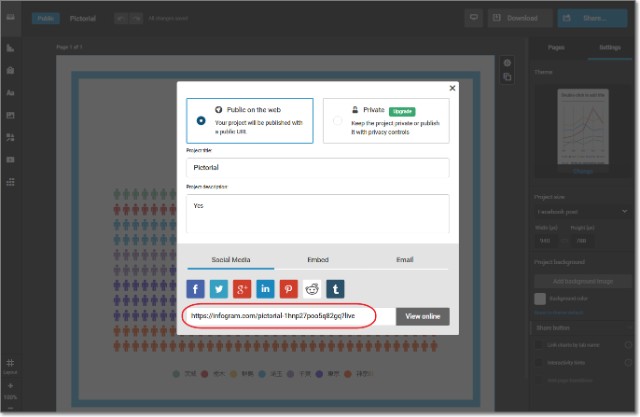Image resolution: width=640 pixels, height=417 pixels.
Task: Share project on Tumblr
Action: coord(335,289)
